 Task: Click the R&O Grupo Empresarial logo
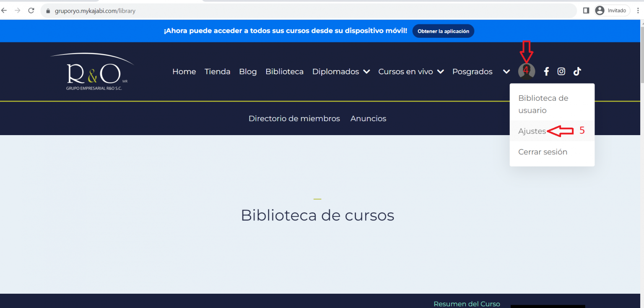point(93,72)
